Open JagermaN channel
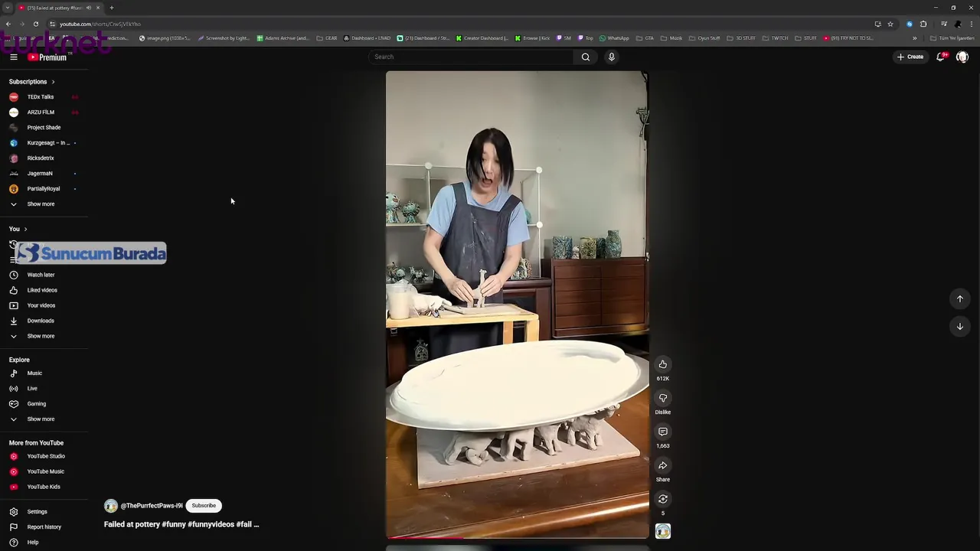Screen dimensions: 980x551 (x=40, y=174)
